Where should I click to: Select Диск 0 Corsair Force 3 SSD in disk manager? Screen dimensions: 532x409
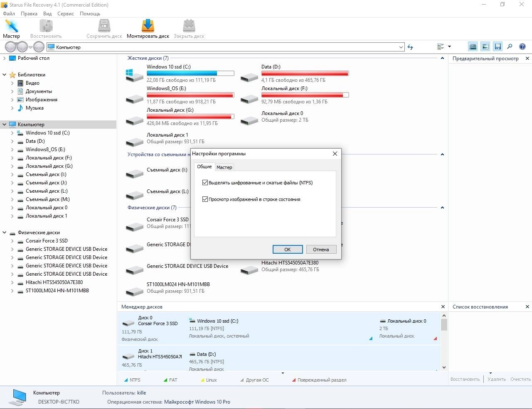152,328
